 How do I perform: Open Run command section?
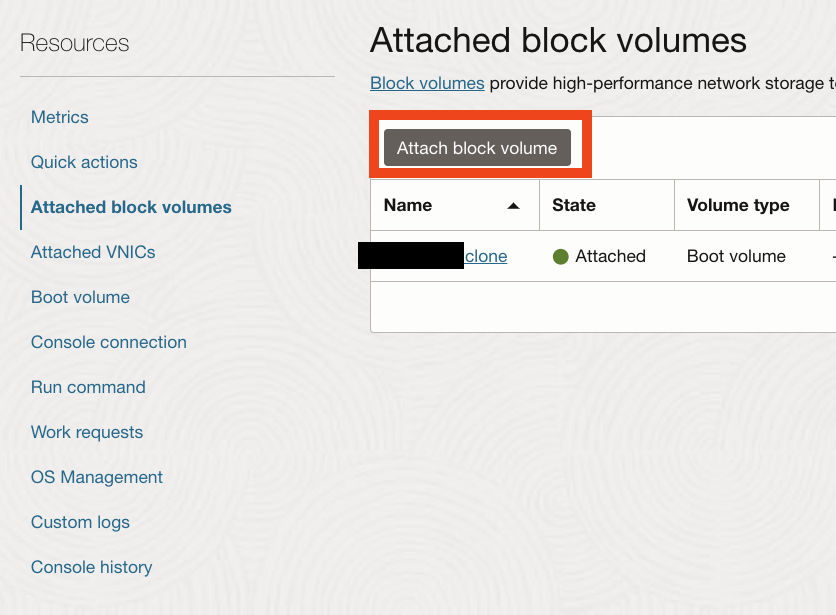point(89,387)
